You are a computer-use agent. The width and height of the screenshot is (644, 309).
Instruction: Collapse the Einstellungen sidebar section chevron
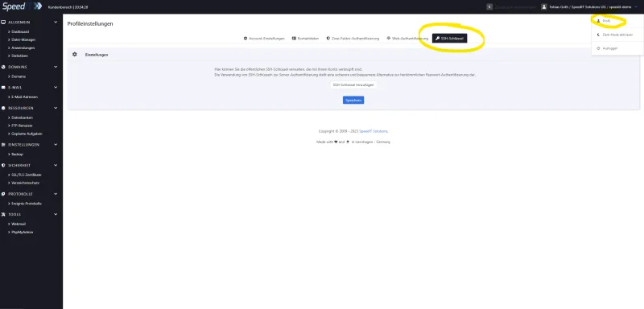(x=56, y=145)
